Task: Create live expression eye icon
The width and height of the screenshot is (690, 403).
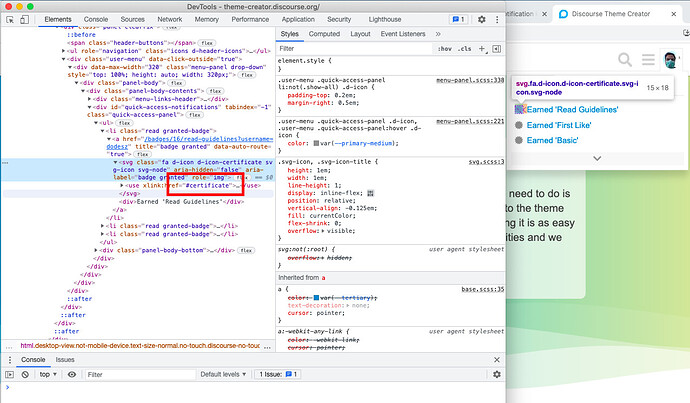Action: (x=72, y=374)
